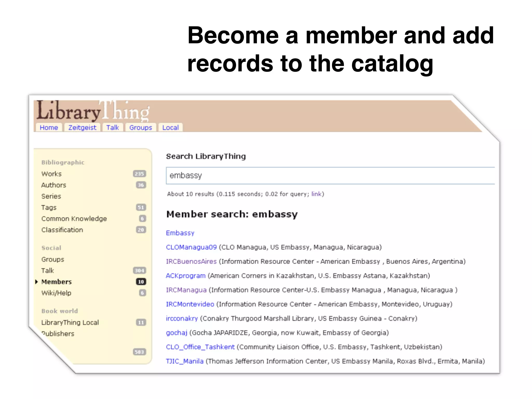Open the query 'link' hyperlink
532x399 pixels.
point(316,194)
